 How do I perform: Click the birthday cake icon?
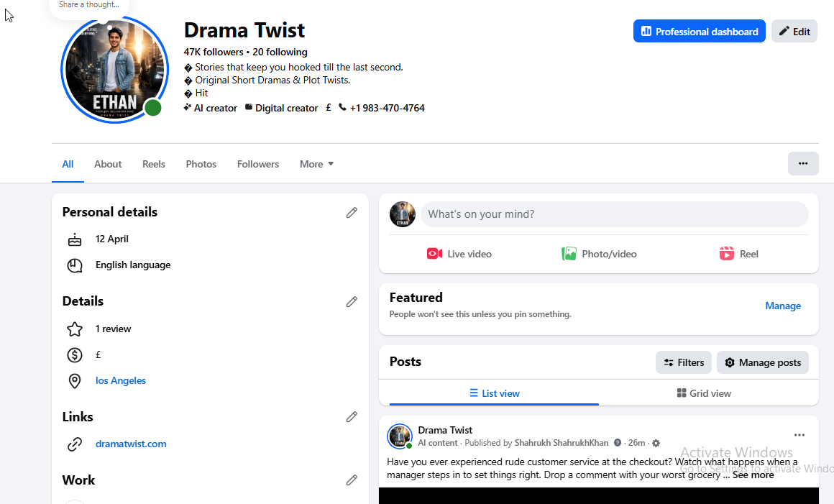(x=75, y=240)
